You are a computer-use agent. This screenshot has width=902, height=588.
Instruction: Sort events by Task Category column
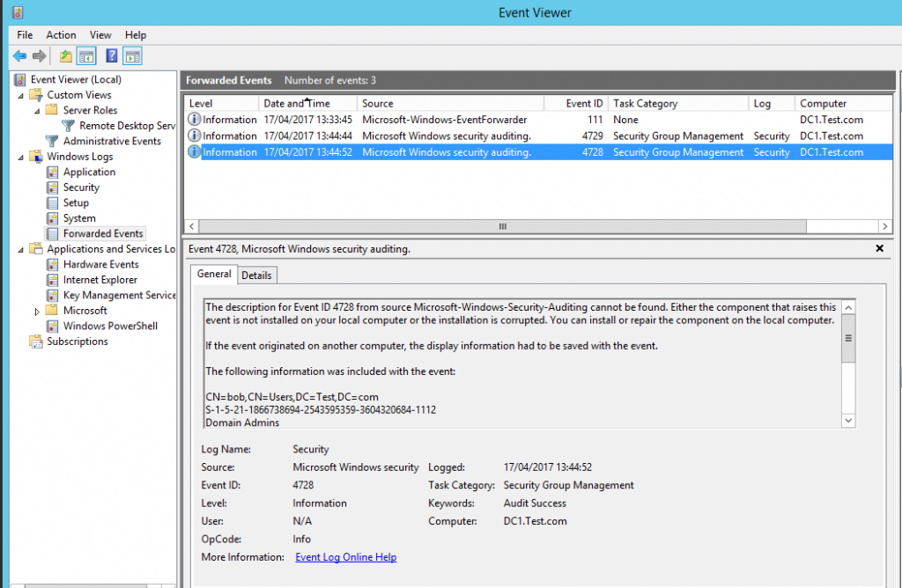(678, 104)
